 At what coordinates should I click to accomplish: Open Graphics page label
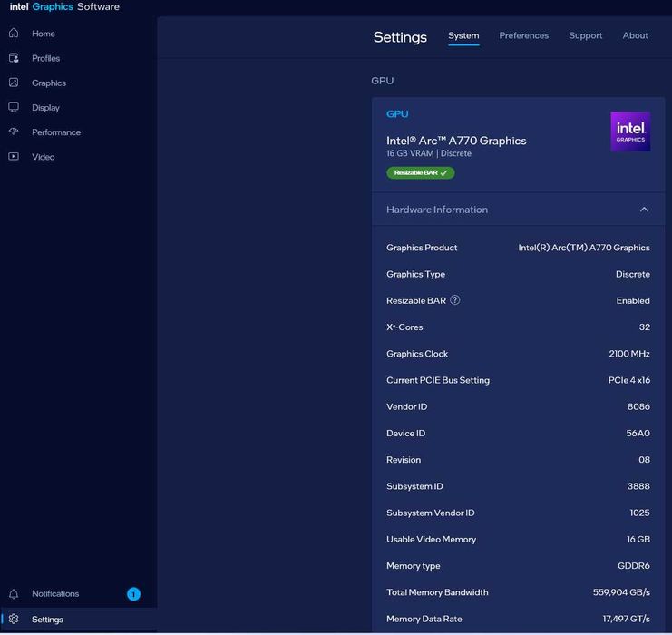49,83
